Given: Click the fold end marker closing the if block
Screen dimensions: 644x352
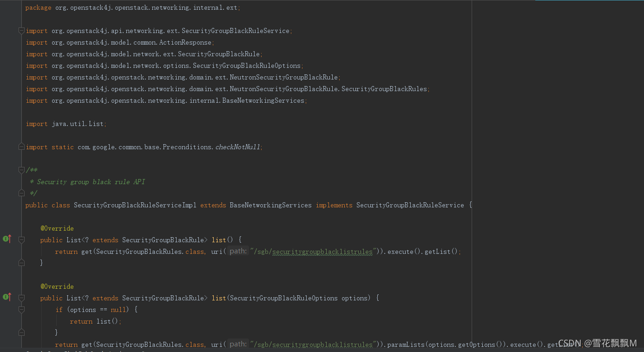Looking at the screenshot, I should pyautogui.click(x=21, y=332).
